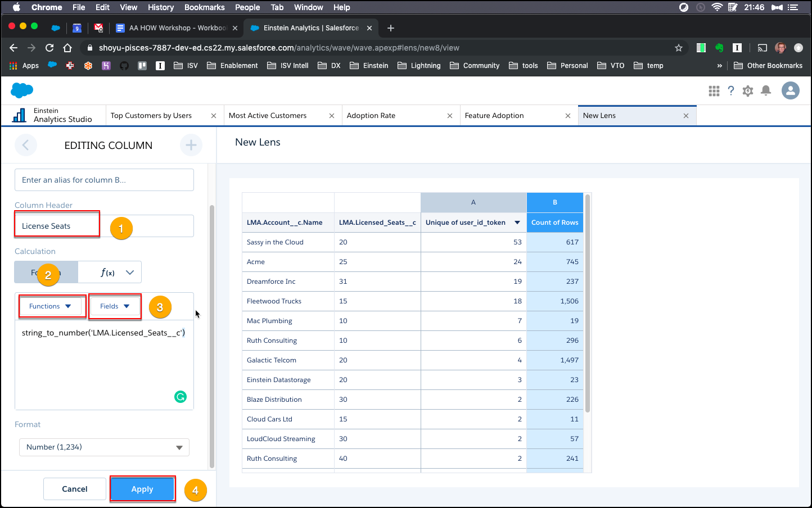Open the GitHub bookmark icon
This screenshot has width=812, height=508.
click(124, 66)
